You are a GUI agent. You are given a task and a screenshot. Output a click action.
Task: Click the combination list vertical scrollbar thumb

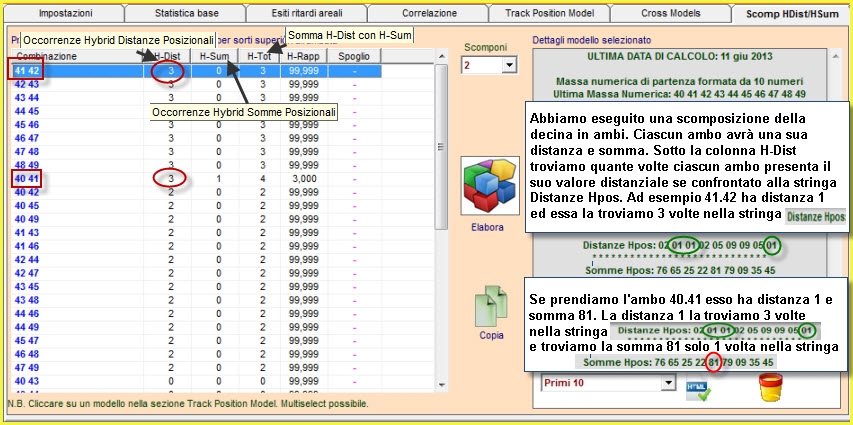(x=441, y=147)
